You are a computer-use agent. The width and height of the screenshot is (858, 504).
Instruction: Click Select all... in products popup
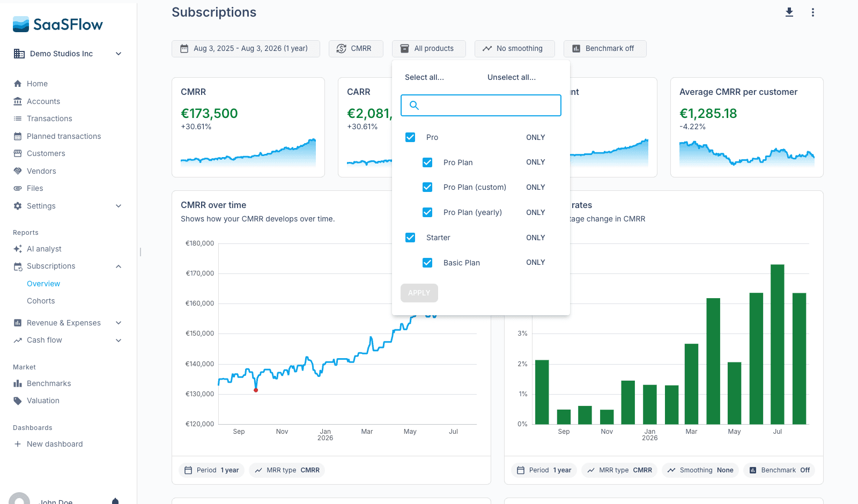424,77
